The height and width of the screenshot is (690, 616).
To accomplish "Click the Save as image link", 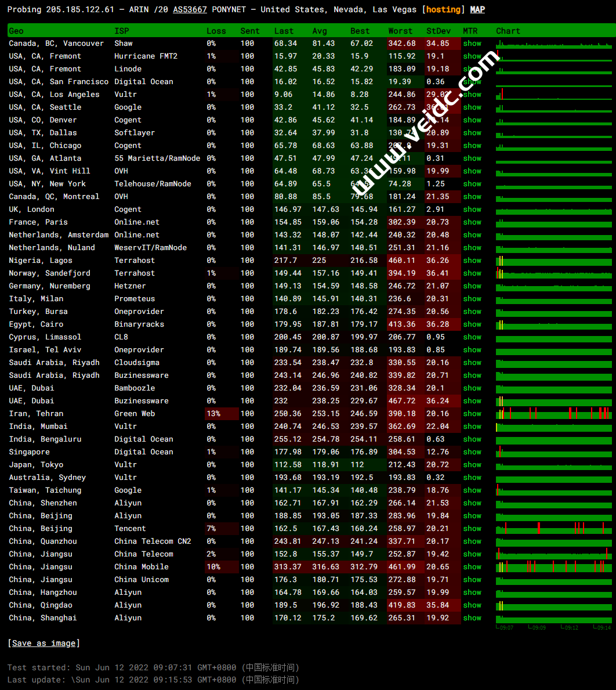I will point(44,643).
